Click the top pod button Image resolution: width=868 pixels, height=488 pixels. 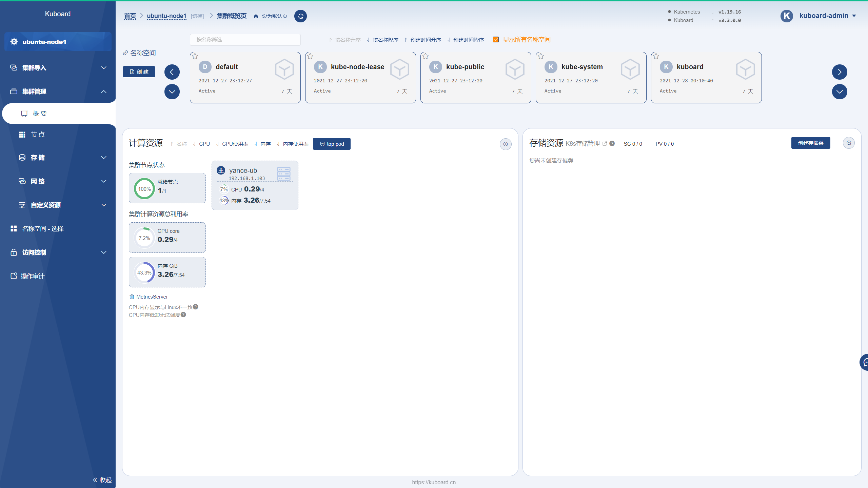pyautogui.click(x=332, y=144)
